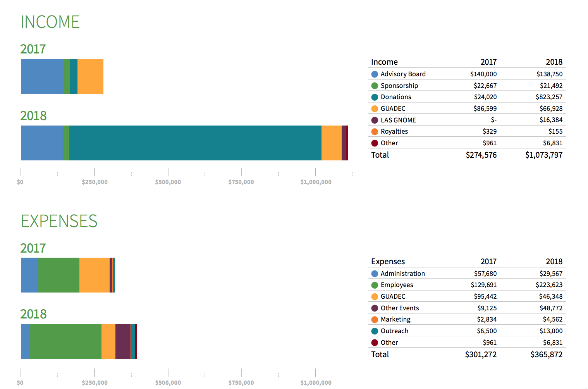Click the 2018 Donations value $823,257

(549, 97)
